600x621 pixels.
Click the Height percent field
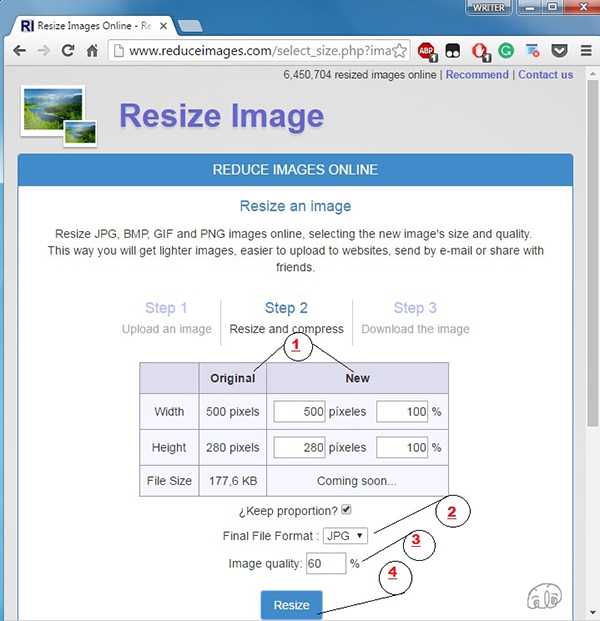402,447
